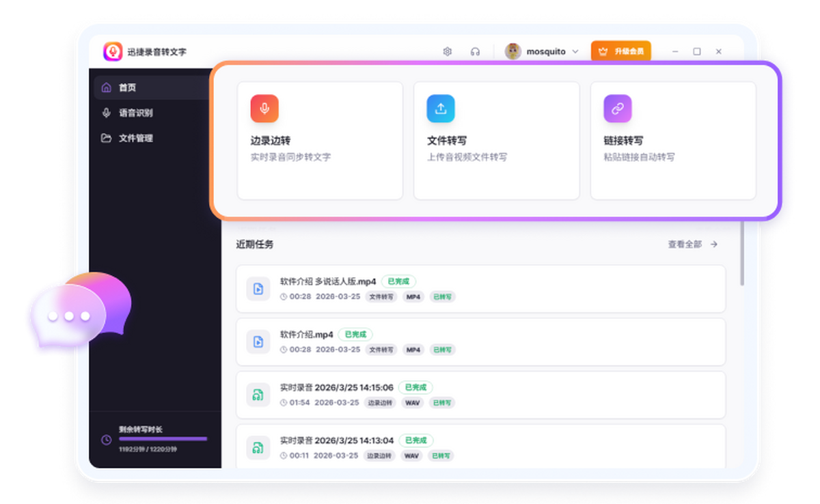Select 首页 in the sidebar
This screenshot has height=504, width=820.
tap(152, 87)
